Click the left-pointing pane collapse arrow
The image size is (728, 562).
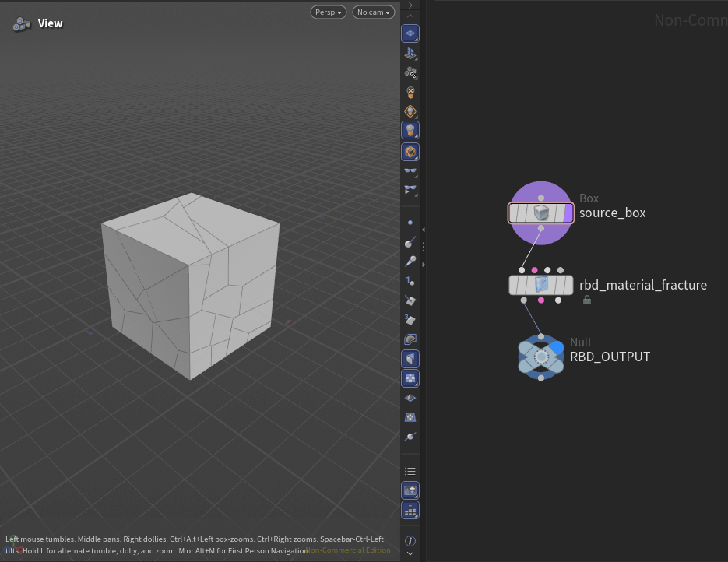click(x=423, y=230)
